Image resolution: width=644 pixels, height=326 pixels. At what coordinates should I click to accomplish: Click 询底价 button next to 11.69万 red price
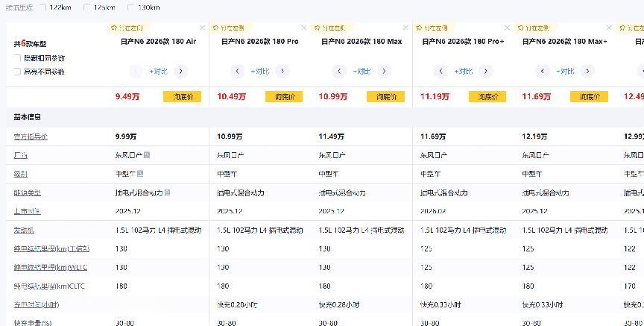click(589, 97)
